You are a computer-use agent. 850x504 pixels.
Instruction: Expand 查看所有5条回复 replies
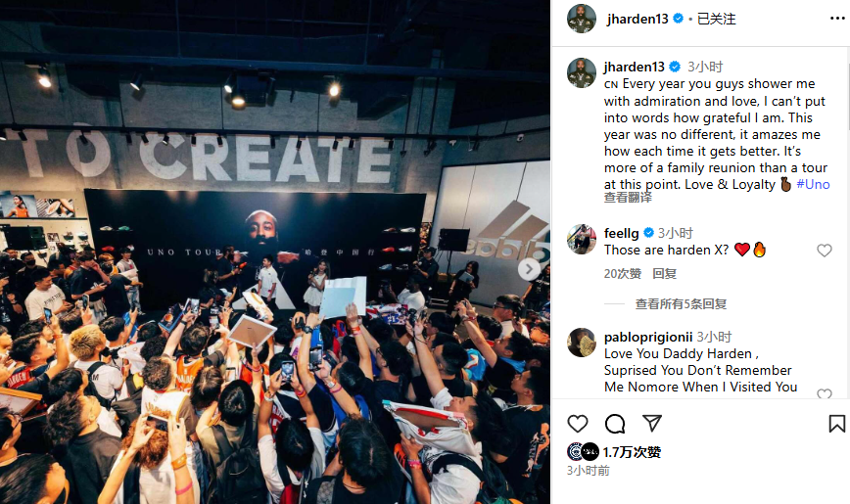click(x=681, y=304)
